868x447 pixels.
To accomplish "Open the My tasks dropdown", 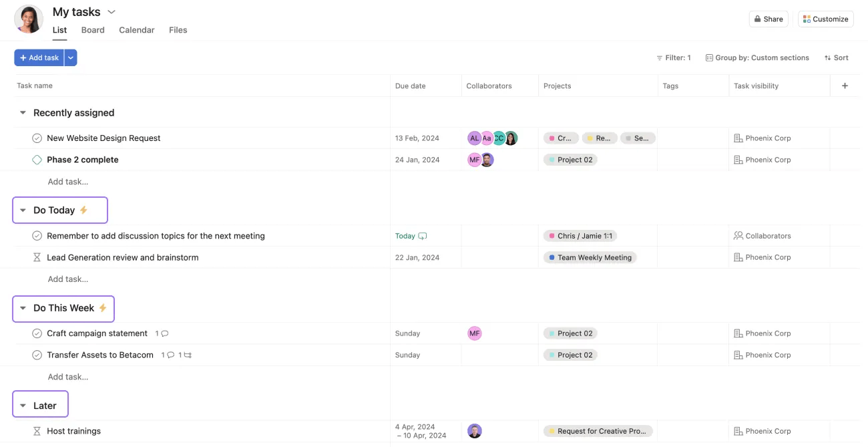I will [x=111, y=11].
